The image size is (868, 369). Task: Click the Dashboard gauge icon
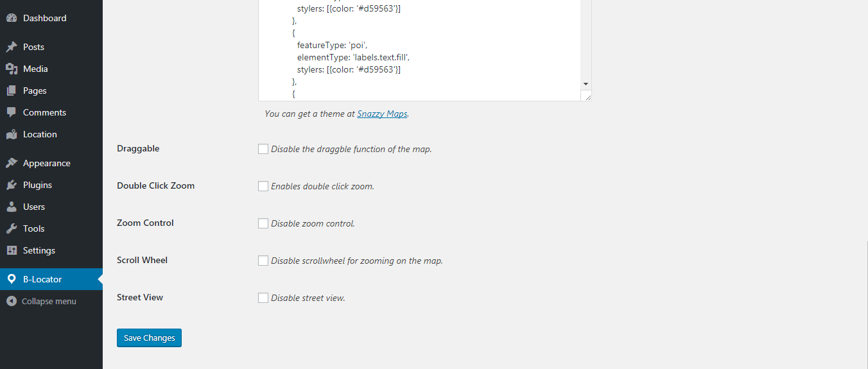[x=12, y=18]
